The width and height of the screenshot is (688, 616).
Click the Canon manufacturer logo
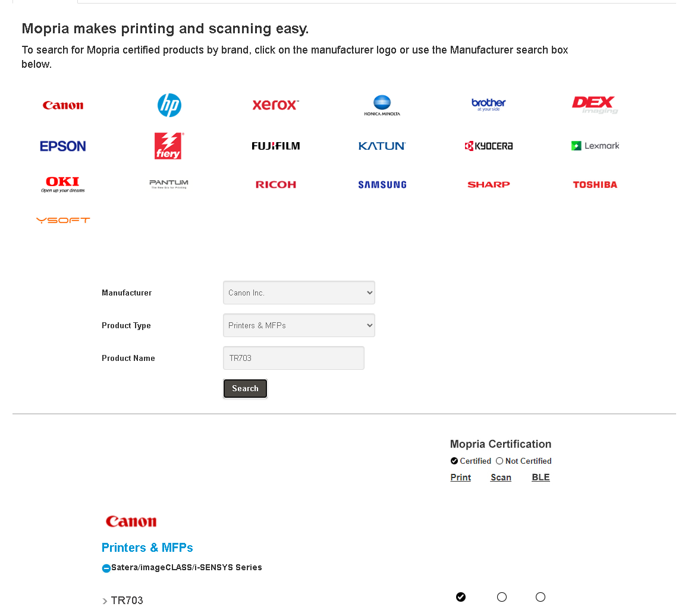[x=63, y=105]
